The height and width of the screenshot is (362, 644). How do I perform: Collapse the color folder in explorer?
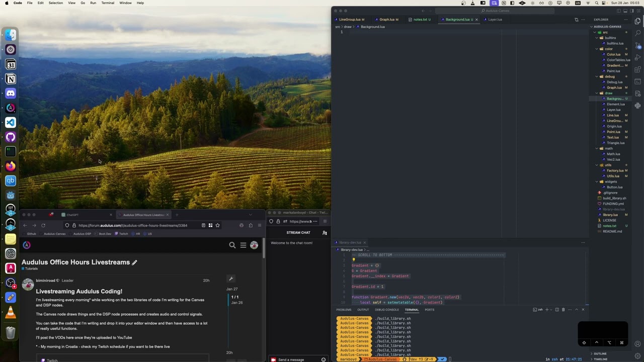608,49
